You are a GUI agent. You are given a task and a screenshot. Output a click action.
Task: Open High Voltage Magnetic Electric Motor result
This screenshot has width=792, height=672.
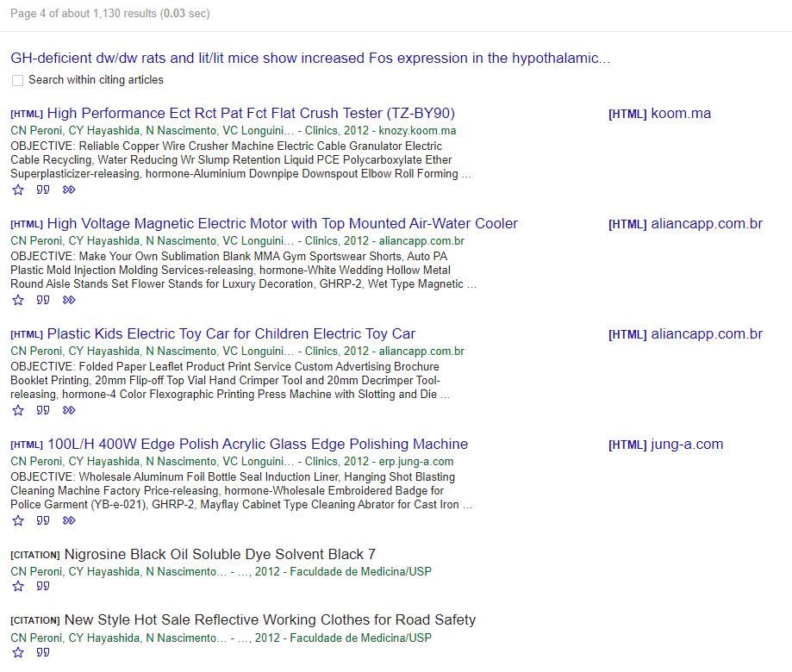283,223
